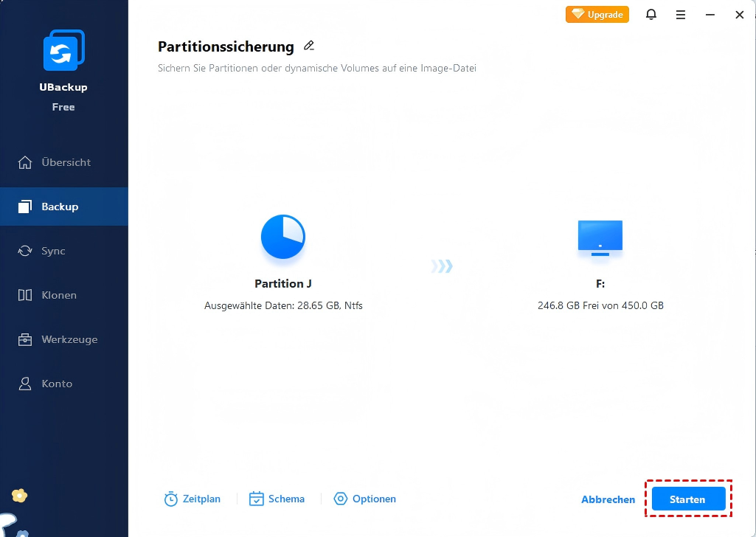
Task: Click the flower icon in sidebar bottom
Action: 20,496
